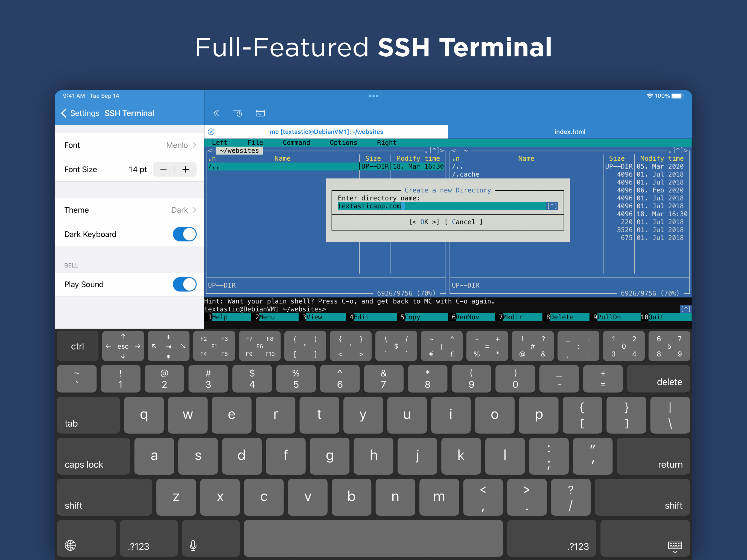Open the Theme selection row
Screen dimensions: 747x560
point(130,210)
